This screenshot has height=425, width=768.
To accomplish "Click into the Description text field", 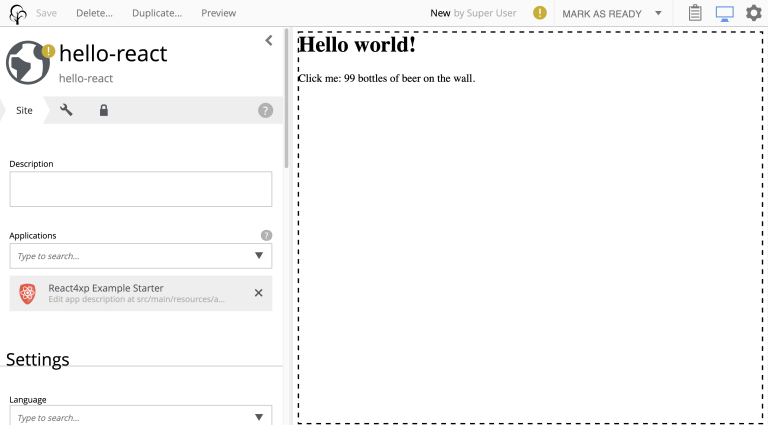I will coord(140,189).
